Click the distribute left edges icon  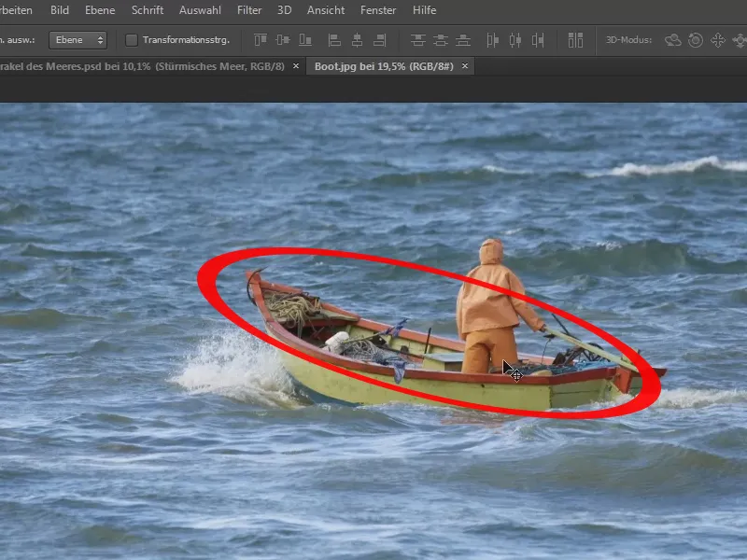point(493,40)
